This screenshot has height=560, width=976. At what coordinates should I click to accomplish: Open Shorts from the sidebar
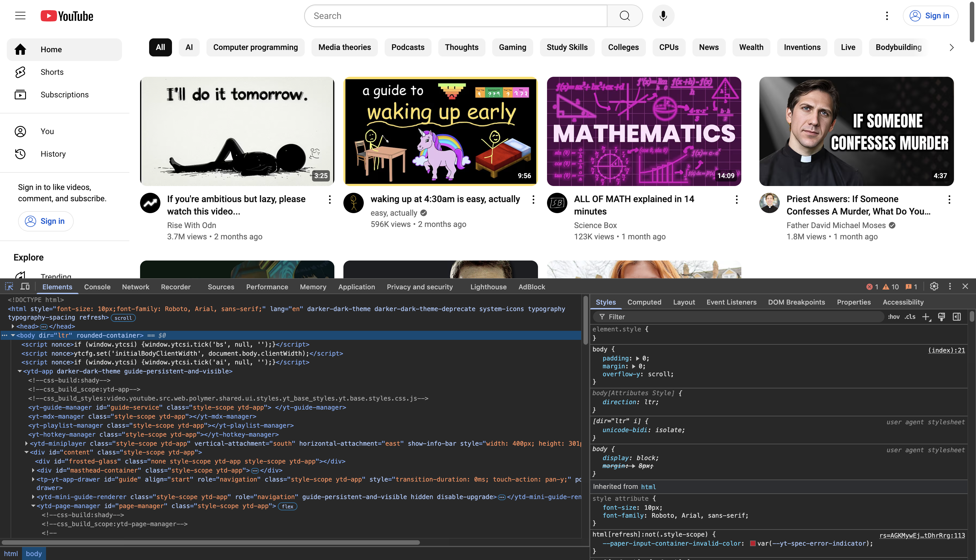[64, 72]
